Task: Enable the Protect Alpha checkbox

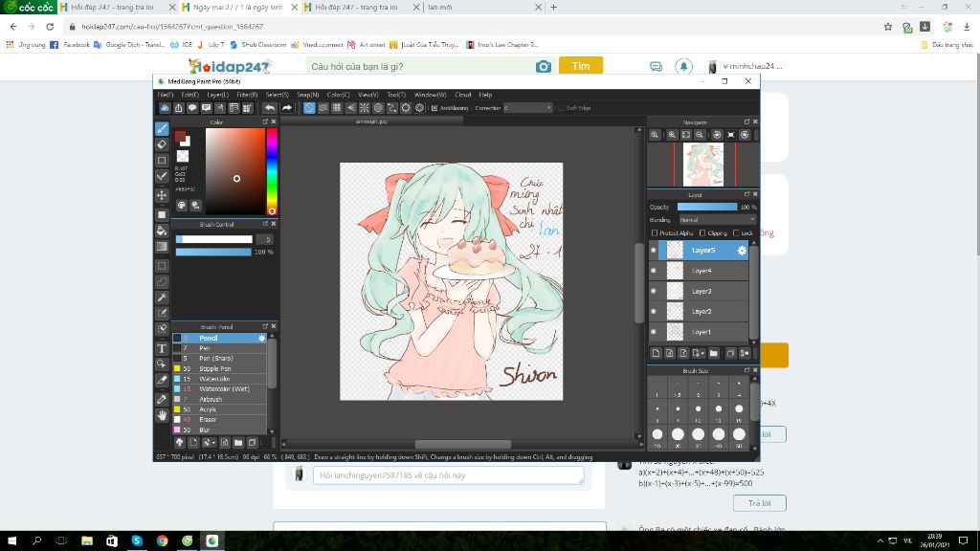Action: pyautogui.click(x=655, y=233)
